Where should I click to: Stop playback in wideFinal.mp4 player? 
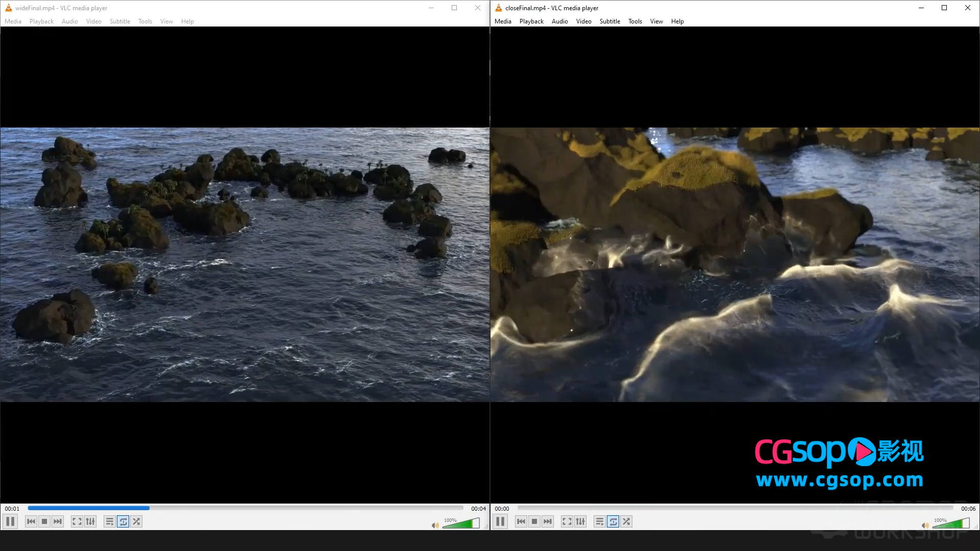point(44,521)
